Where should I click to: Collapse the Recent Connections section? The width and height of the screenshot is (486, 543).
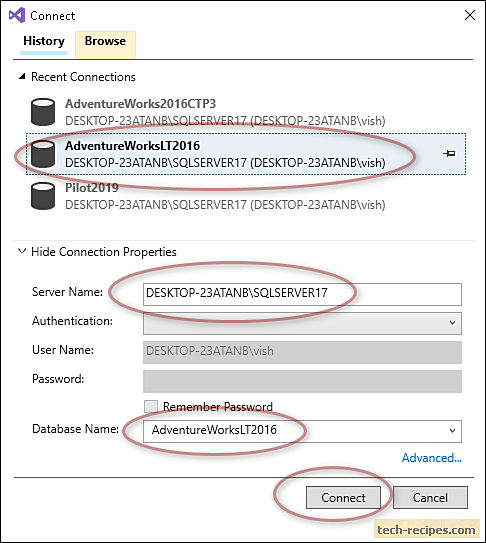(22, 77)
